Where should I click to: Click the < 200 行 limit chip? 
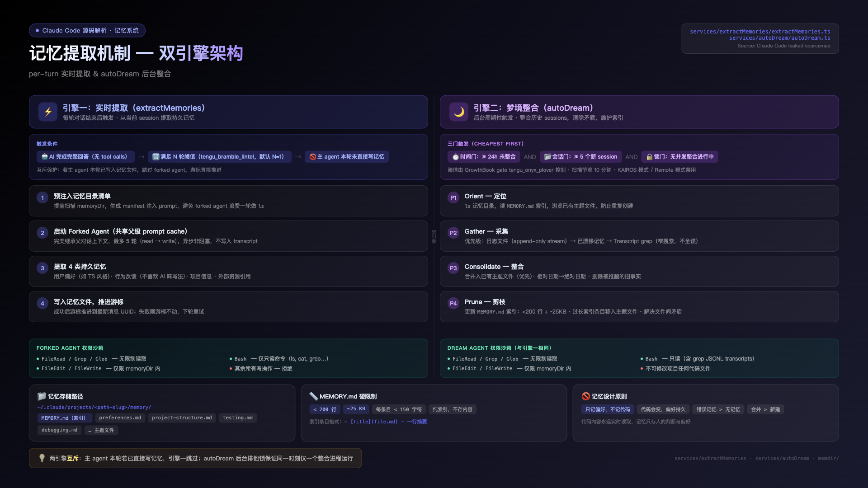point(325,409)
